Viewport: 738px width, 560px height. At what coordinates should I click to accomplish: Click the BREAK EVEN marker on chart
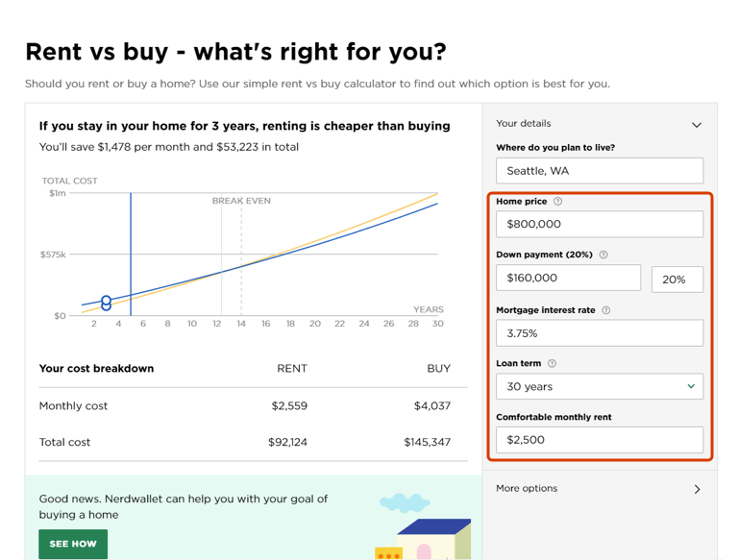(241, 201)
